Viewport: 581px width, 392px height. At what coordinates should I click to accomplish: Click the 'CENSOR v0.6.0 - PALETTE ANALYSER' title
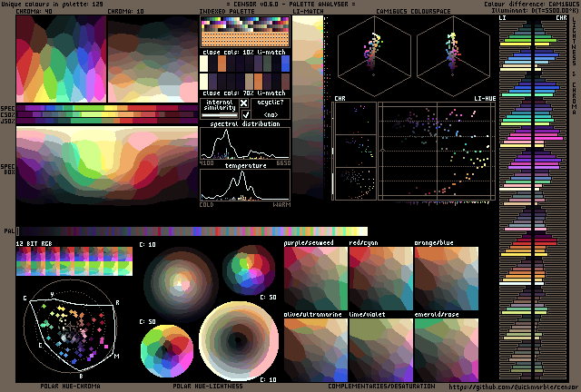pyautogui.click(x=290, y=4)
